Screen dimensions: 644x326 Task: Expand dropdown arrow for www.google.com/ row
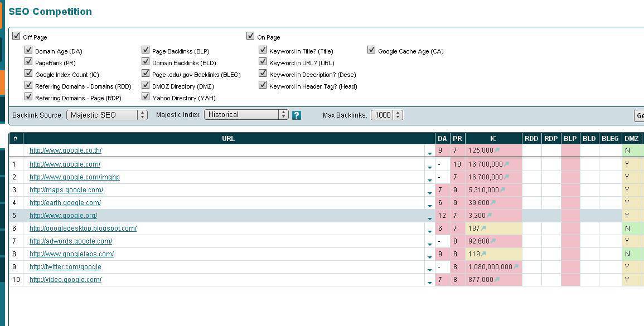coord(429,168)
